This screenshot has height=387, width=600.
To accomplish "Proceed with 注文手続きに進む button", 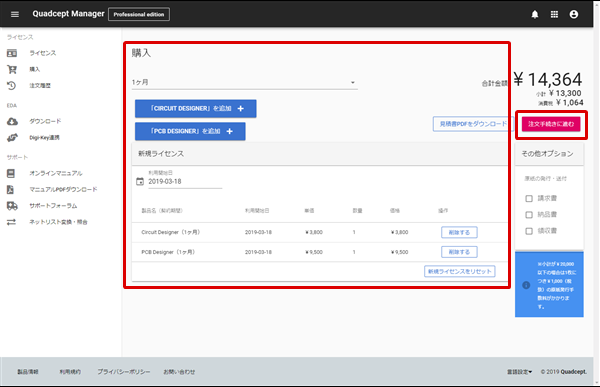I will click(x=551, y=124).
